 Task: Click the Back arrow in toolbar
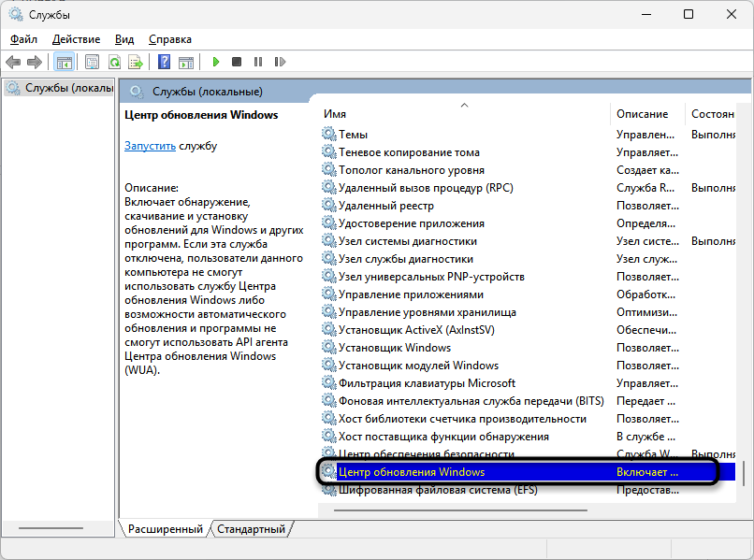(x=13, y=63)
